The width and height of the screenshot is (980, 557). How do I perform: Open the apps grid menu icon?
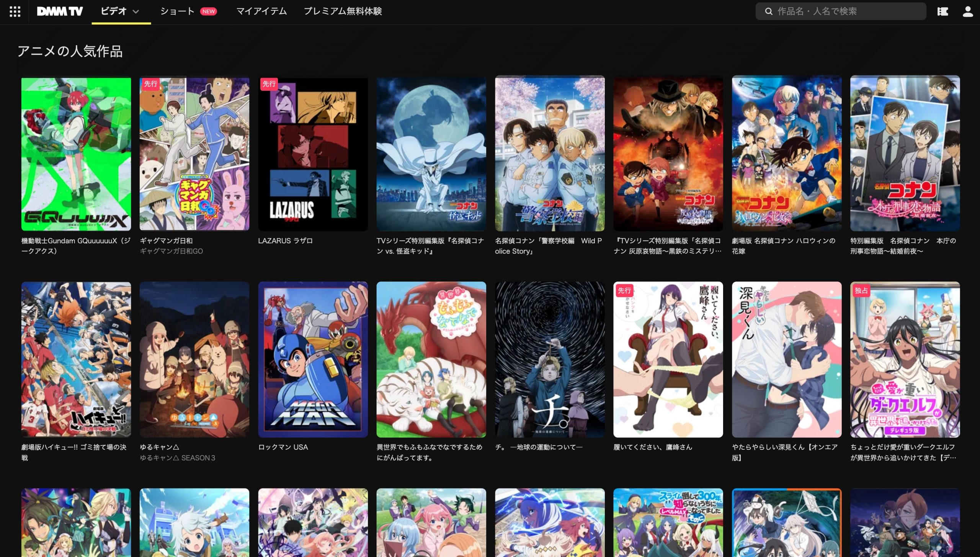click(15, 11)
